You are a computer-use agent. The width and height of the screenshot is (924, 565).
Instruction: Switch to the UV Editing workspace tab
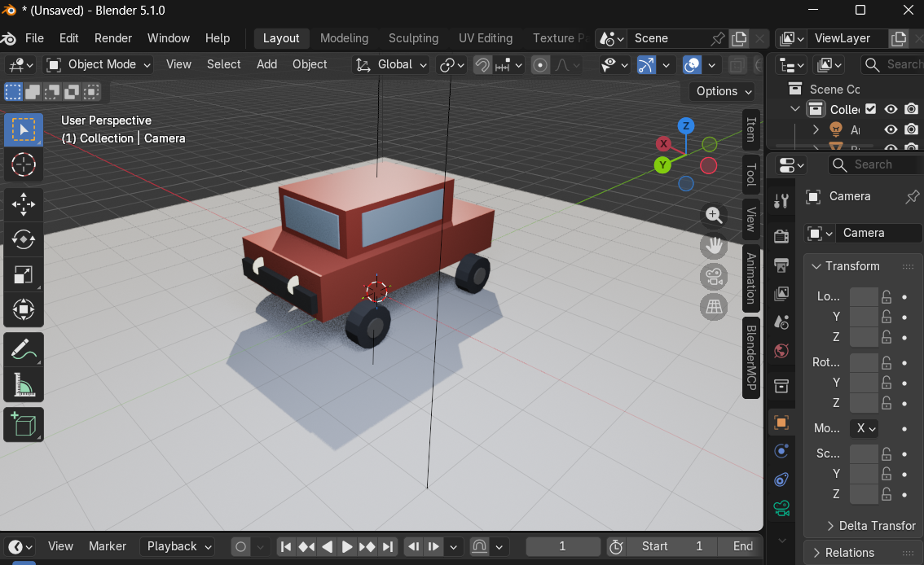point(486,38)
